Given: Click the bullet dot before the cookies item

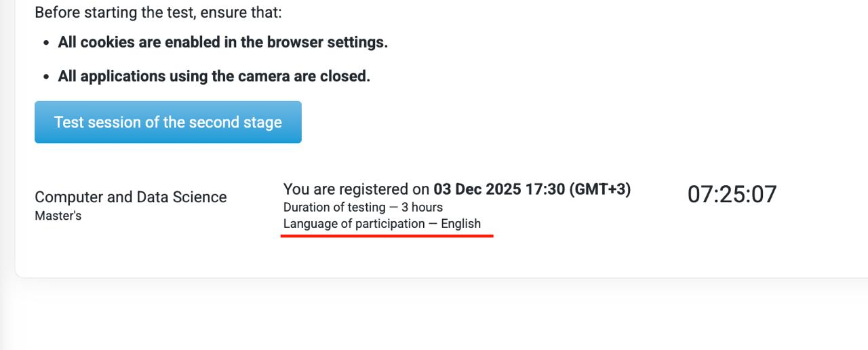Looking at the screenshot, I should pos(46,43).
